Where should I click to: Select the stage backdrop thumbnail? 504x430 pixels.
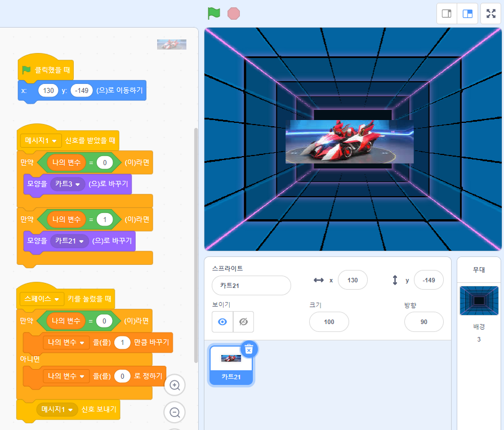point(479,300)
